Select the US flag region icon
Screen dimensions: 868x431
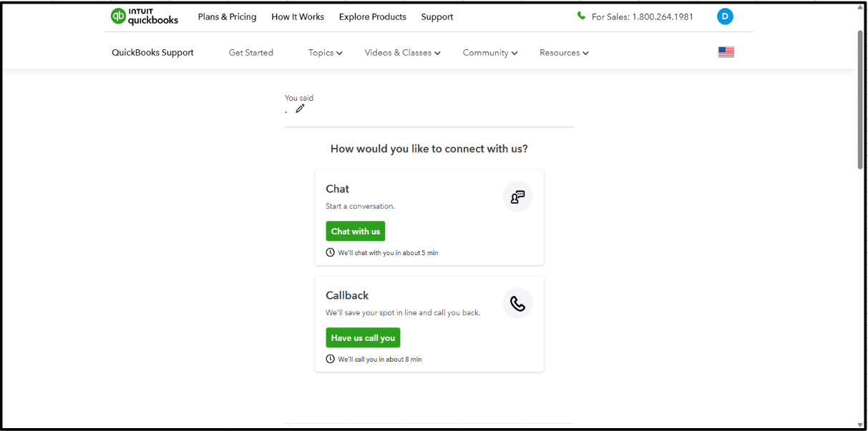pos(726,52)
